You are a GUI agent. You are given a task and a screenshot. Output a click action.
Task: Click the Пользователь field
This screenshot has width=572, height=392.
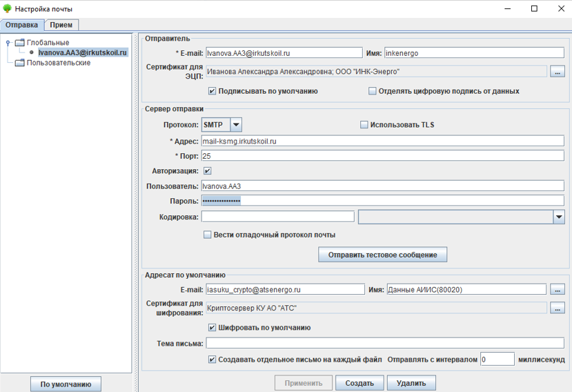[x=383, y=186]
